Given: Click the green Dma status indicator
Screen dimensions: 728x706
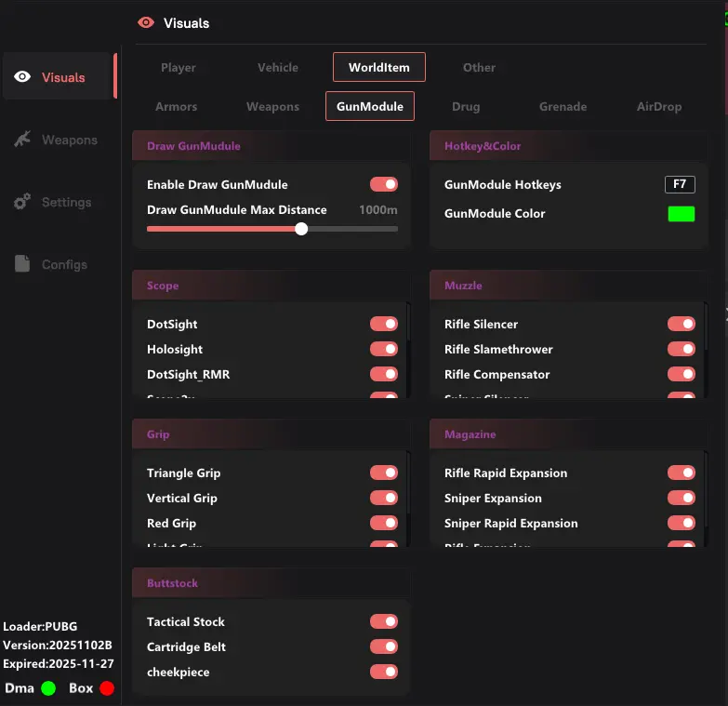Looking at the screenshot, I should (48, 688).
